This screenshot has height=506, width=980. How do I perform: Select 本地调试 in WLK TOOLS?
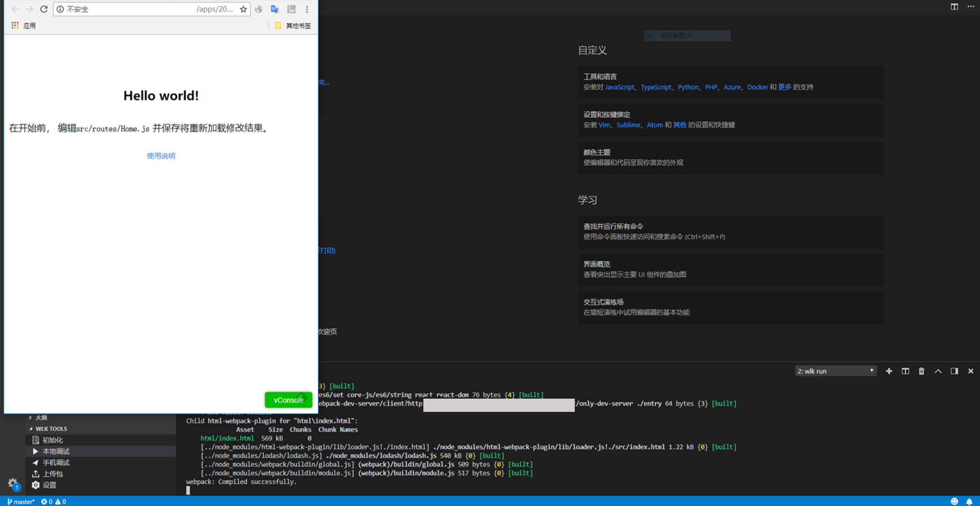click(x=56, y=451)
